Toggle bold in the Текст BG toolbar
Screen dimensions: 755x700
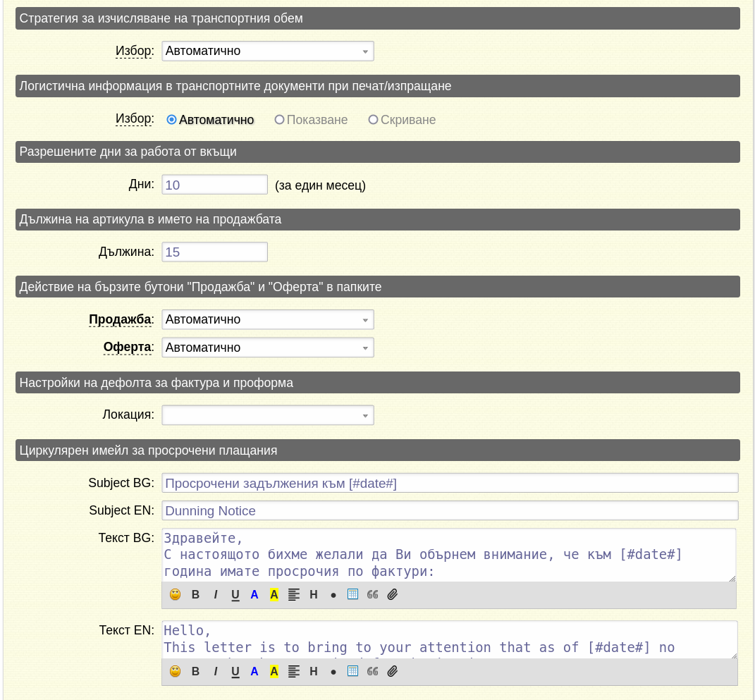pos(195,594)
